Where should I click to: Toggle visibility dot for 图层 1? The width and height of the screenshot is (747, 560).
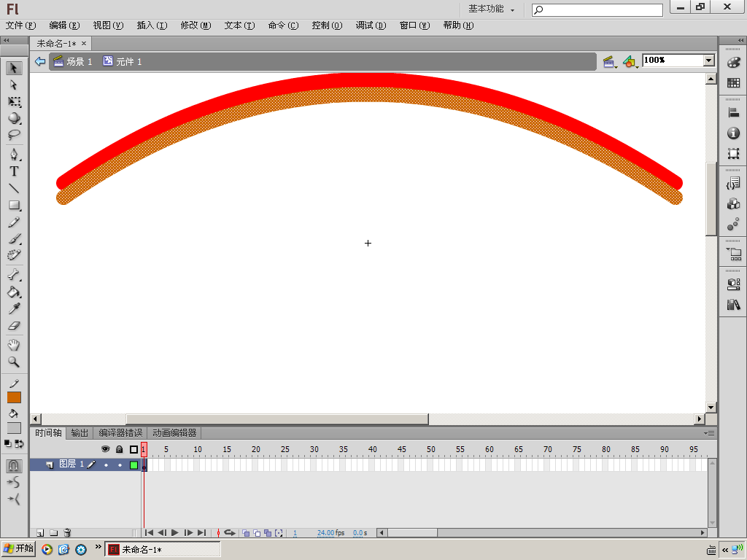[106, 464]
